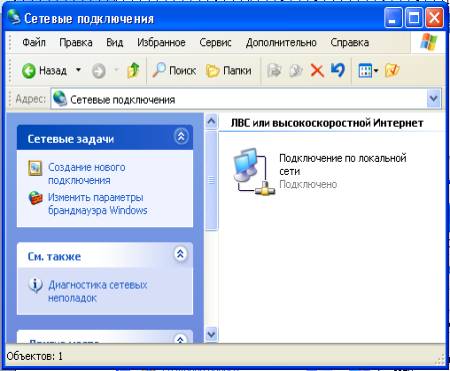Minimize the Сетевые подключения window

pos(393,18)
